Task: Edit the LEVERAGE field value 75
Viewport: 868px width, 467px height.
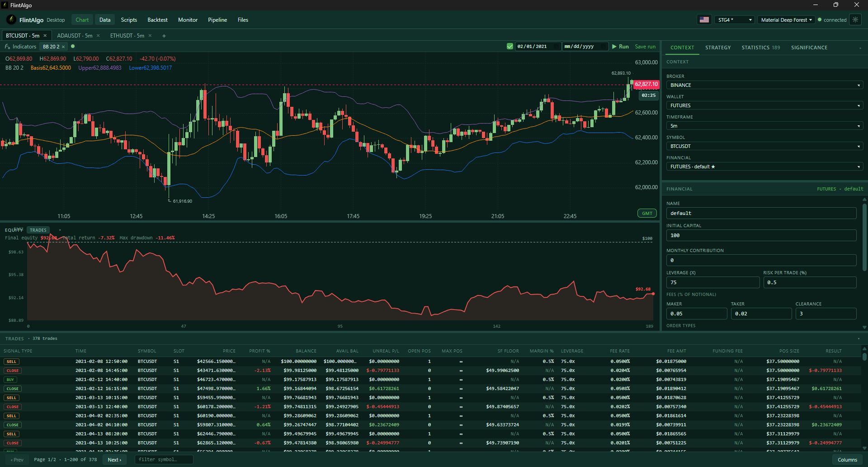Action: click(x=713, y=282)
